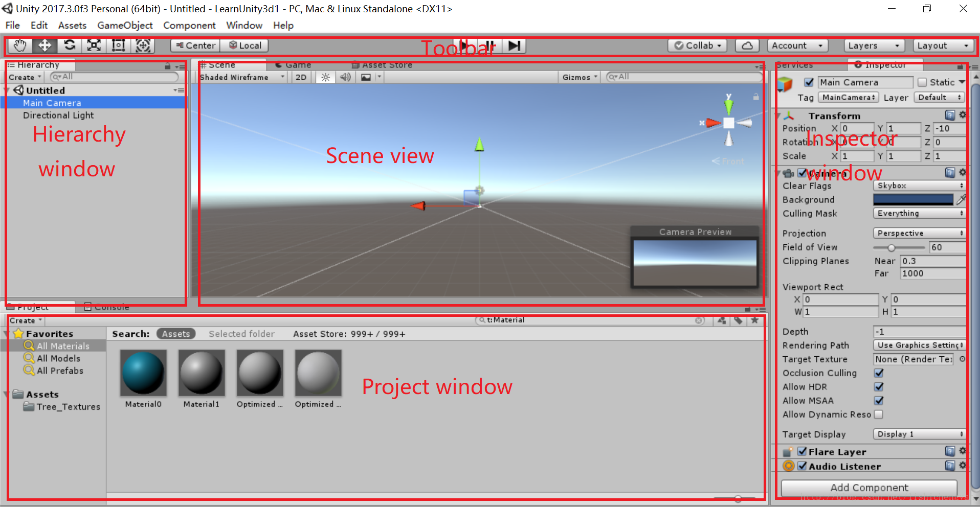Viewport: 980px width, 507px height.
Task: Click the Field of View slider
Action: 899,247
